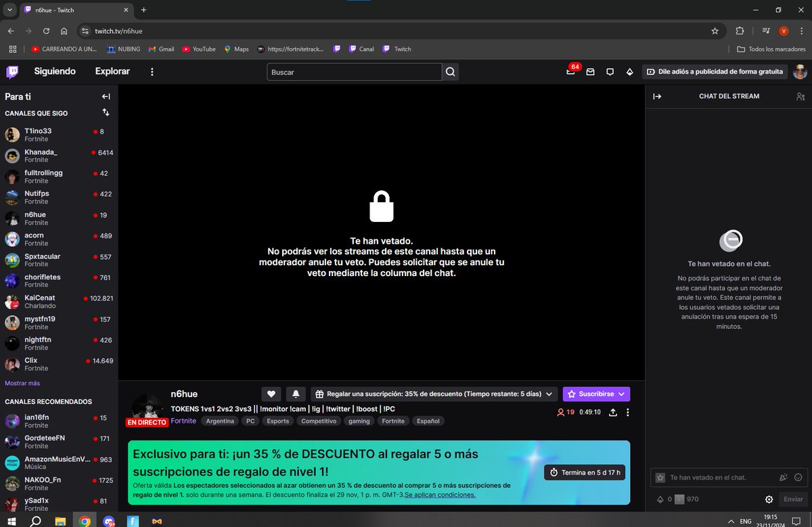Open Khanada_ channel in sidebar
Viewport: 812px width, 527px height.
[59, 156]
